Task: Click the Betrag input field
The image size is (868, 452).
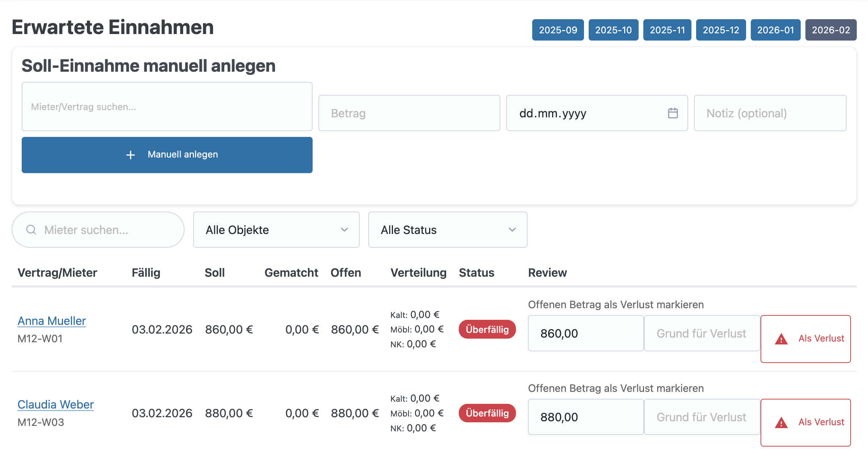Action: pyautogui.click(x=409, y=113)
